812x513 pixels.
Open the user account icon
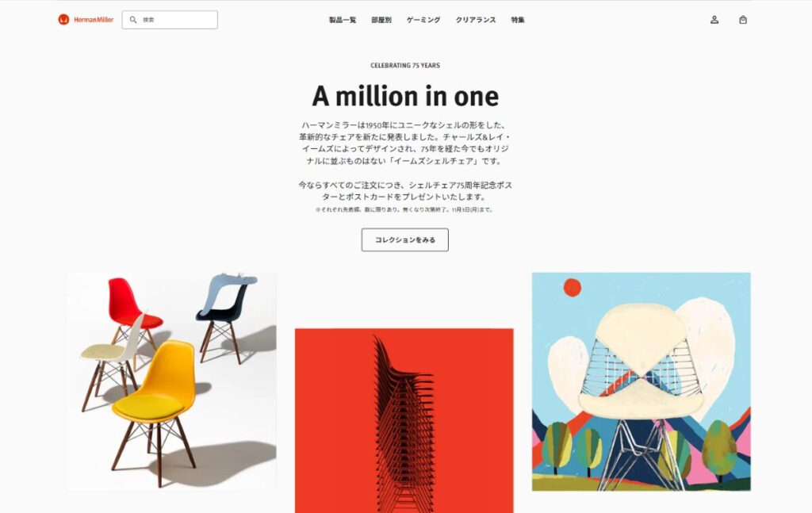click(x=714, y=20)
